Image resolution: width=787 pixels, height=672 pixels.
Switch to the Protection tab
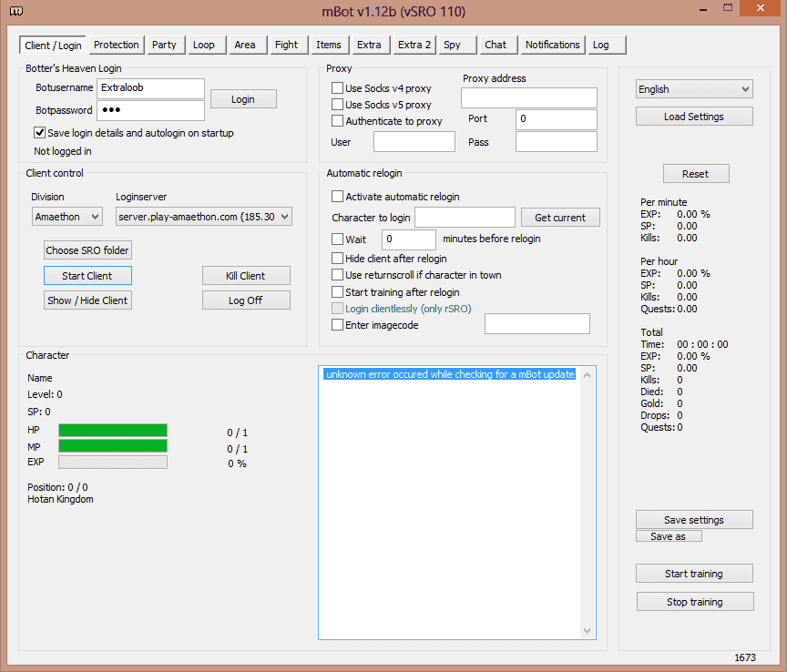tap(117, 45)
